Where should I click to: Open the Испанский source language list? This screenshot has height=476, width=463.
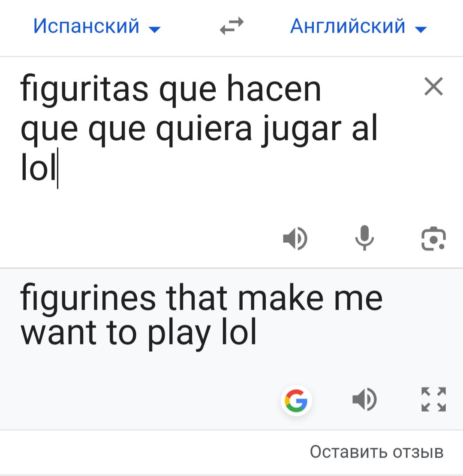[97, 26]
